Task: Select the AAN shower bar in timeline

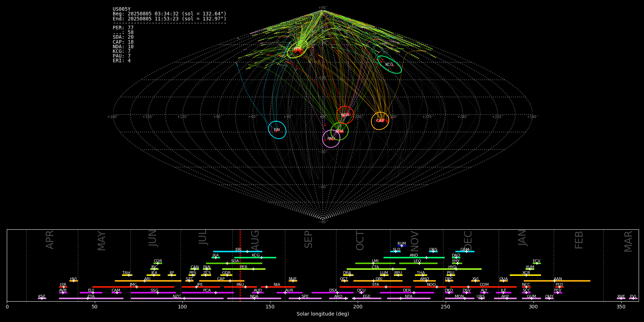Action: pyautogui.click(x=557, y=281)
